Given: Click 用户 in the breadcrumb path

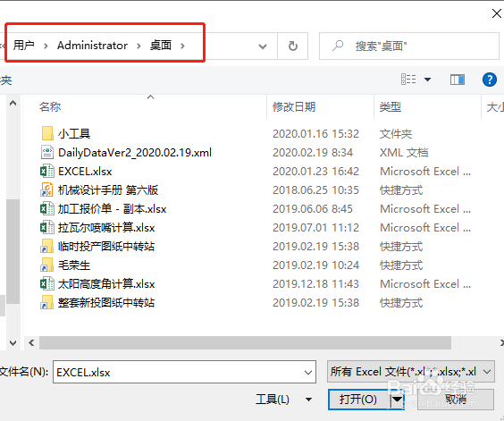Looking at the screenshot, I should (x=24, y=46).
